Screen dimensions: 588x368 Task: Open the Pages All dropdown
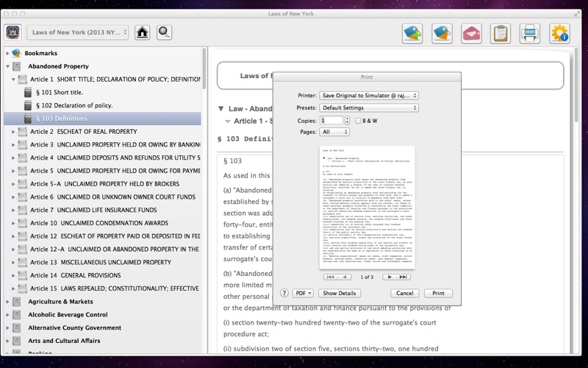click(x=334, y=132)
